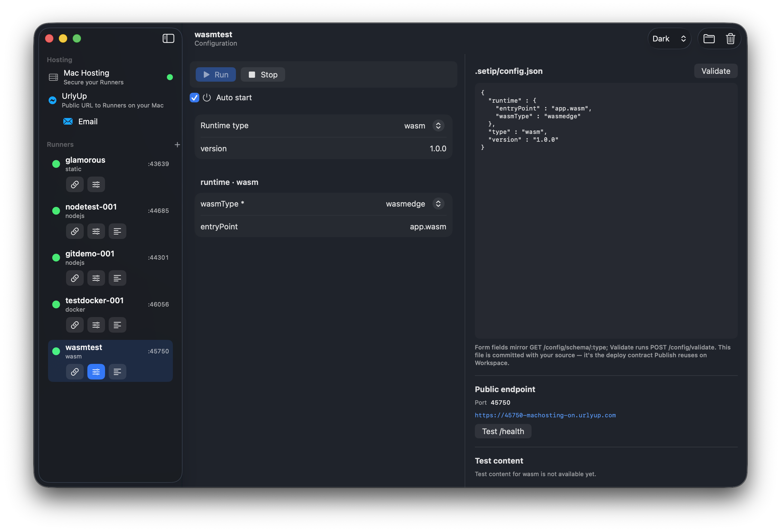Open configuration sliders for glamorous runner
The image size is (781, 532).
click(x=96, y=185)
